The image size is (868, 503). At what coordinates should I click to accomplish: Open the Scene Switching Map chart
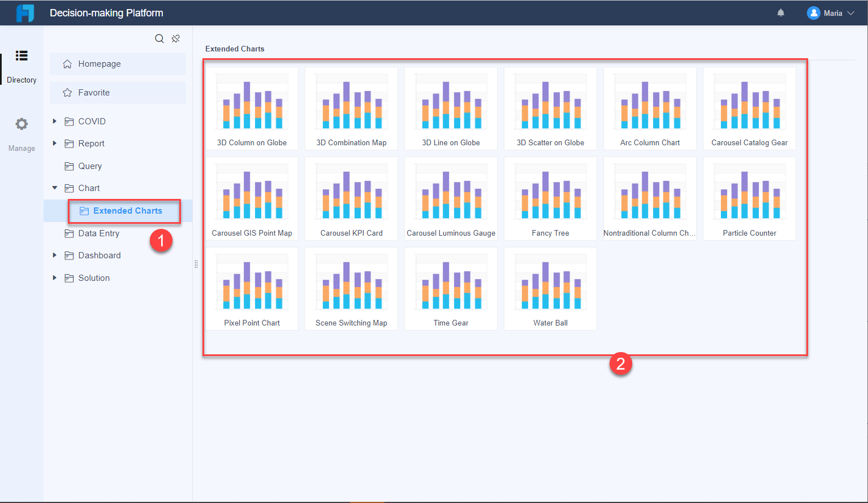(352, 289)
